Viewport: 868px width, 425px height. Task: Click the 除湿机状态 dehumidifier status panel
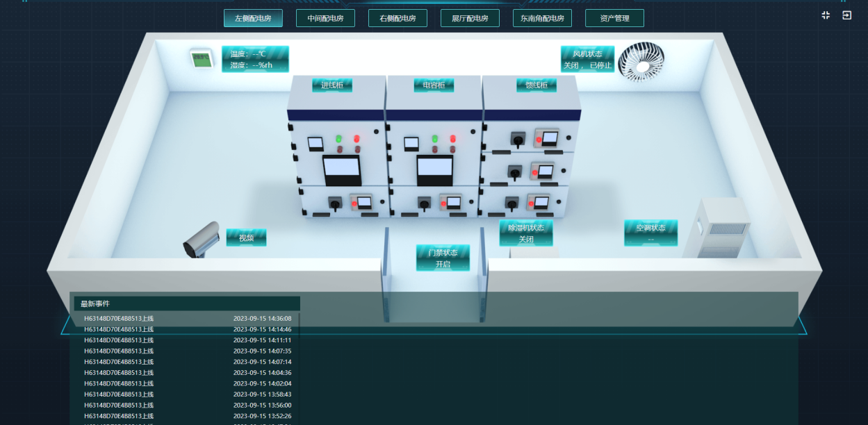(526, 233)
